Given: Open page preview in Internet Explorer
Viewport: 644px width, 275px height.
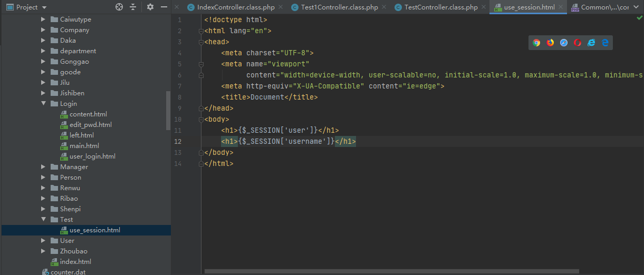Looking at the screenshot, I should coord(591,43).
